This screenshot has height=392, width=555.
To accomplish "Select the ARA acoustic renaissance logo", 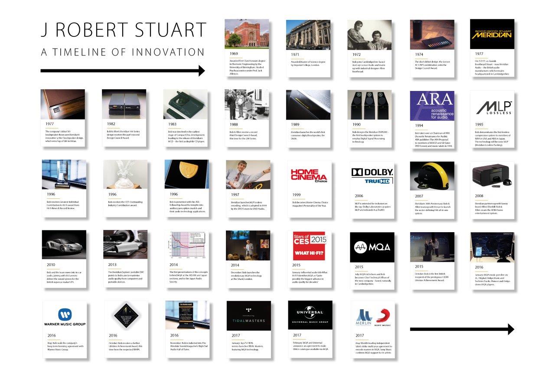I will [x=432, y=106].
